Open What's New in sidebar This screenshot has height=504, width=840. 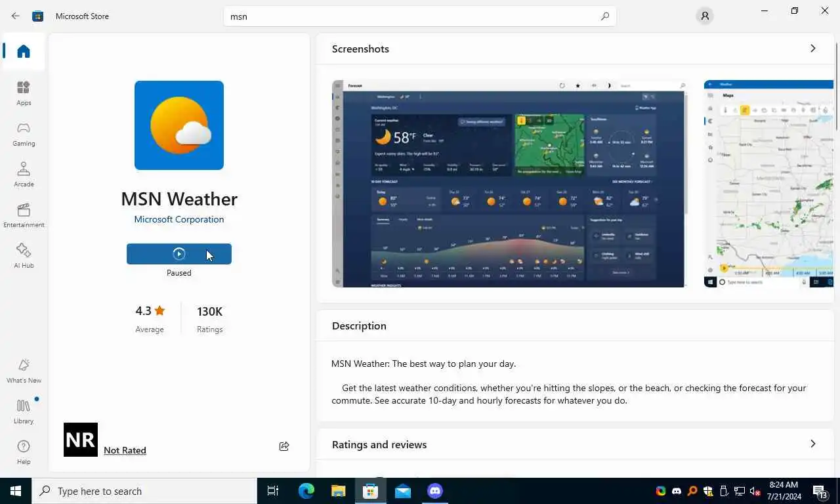click(24, 371)
